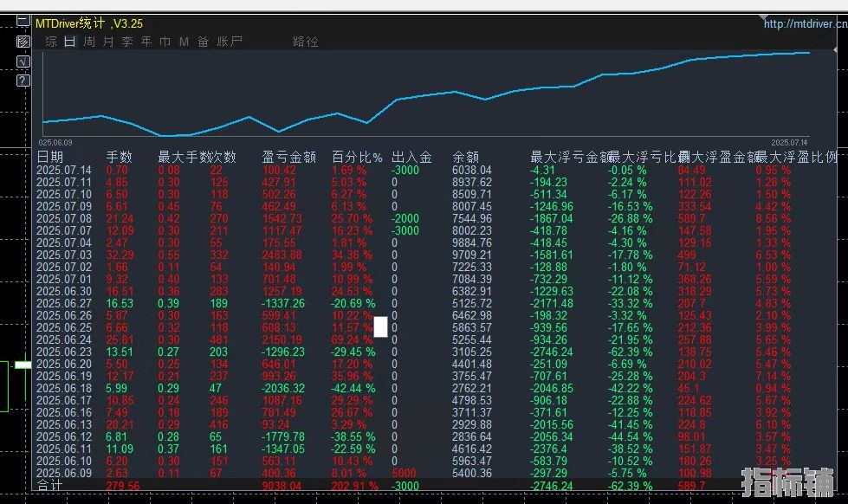The image size is (848, 504).
Task: Click the 合计 total row label
Action: tap(49, 485)
